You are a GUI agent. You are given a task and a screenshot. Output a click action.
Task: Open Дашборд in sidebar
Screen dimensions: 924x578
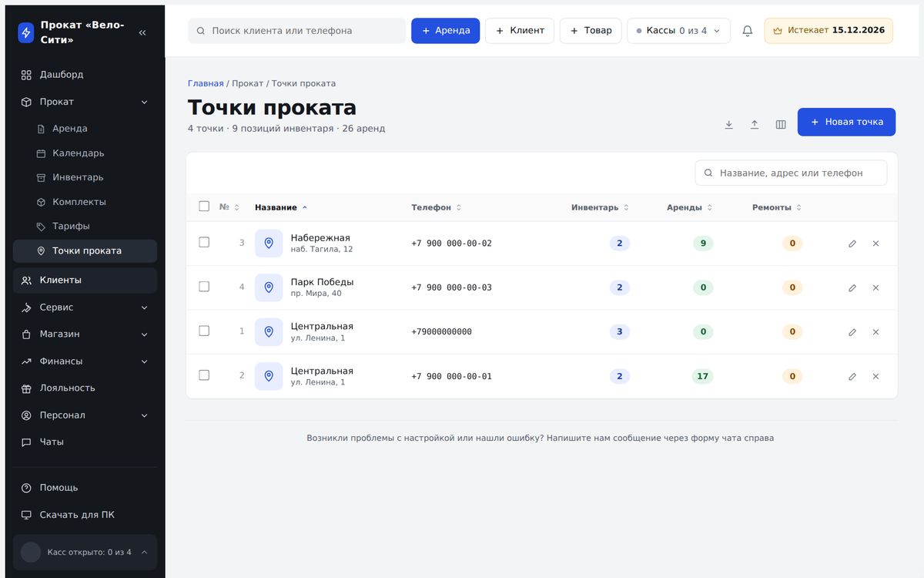pos(85,75)
